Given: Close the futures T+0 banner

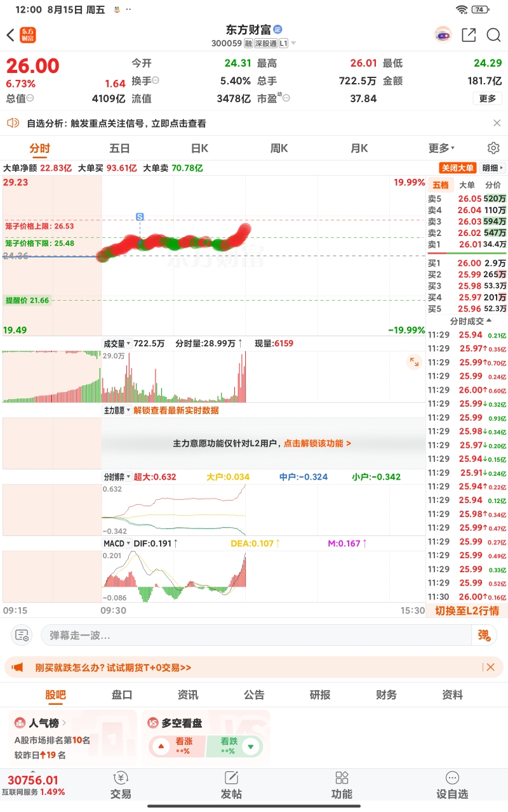Looking at the screenshot, I should click(x=490, y=667).
